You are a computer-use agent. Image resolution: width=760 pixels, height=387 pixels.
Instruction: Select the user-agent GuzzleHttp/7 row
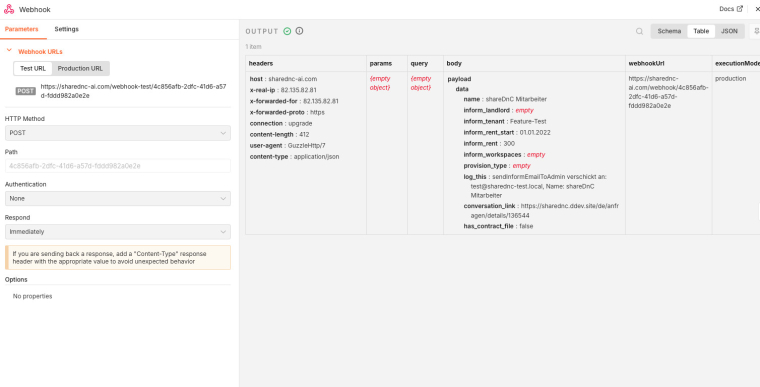pos(287,145)
